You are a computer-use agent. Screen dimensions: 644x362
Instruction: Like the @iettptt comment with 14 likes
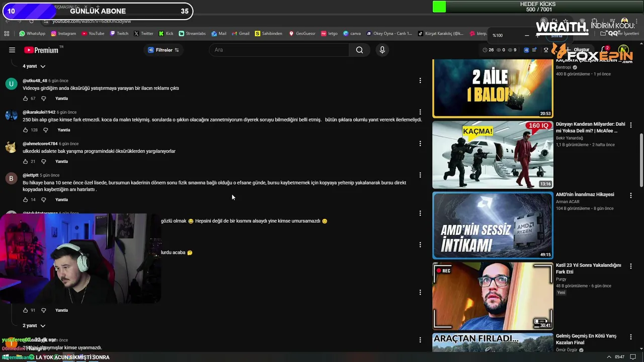(25, 200)
